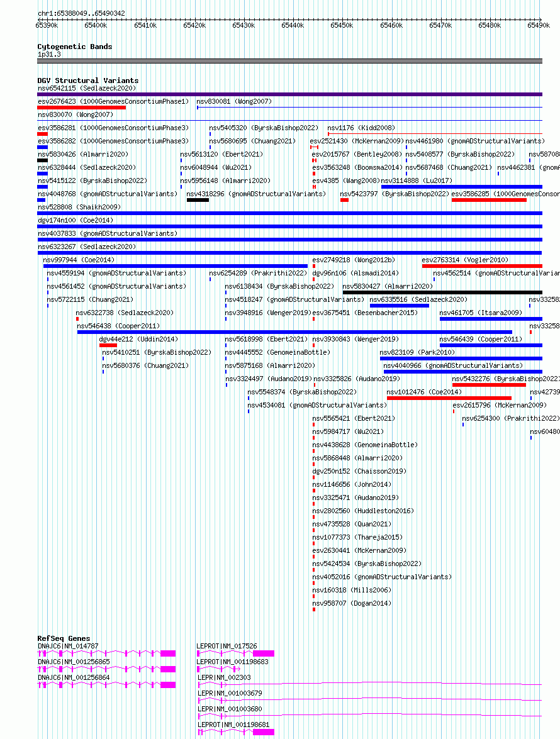Open nsv5613120 (Ebert2021) variant
560x739 pixels.
point(221,154)
